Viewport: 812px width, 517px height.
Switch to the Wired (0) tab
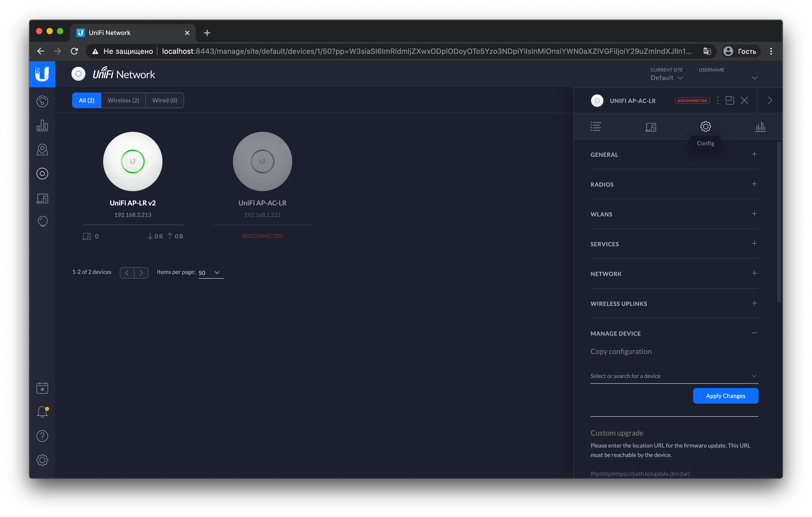(164, 100)
